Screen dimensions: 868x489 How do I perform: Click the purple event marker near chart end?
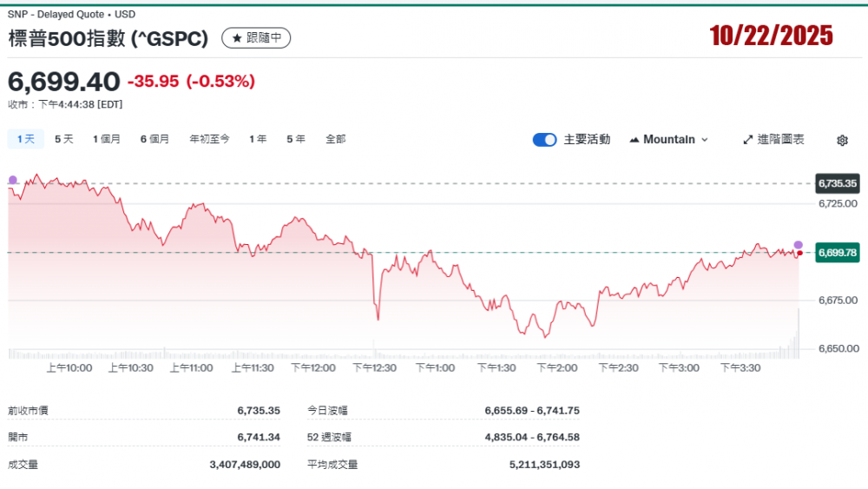(x=799, y=245)
